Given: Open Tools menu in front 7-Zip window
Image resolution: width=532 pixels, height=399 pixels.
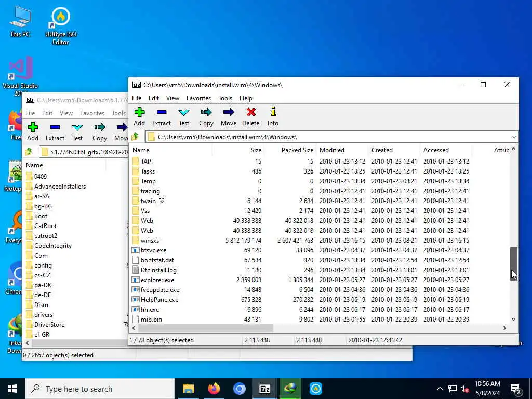Looking at the screenshot, I should click(225, 98).
